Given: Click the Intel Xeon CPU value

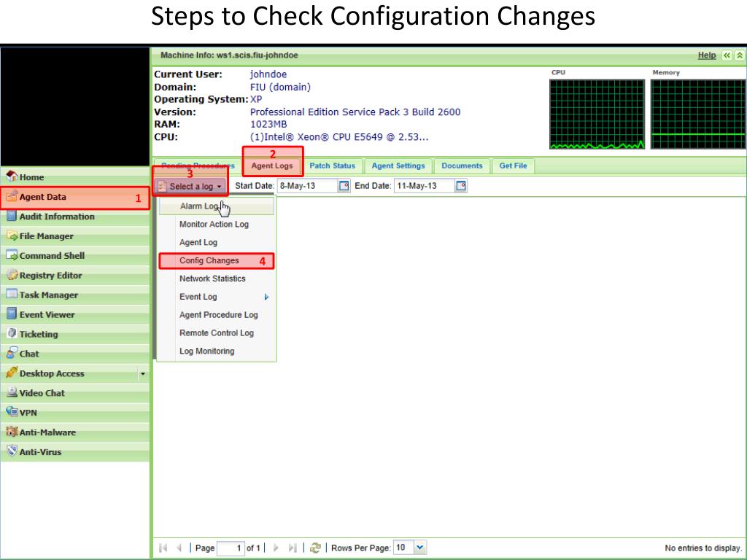Looking at the screenshot, I should [x=339, y=137].
